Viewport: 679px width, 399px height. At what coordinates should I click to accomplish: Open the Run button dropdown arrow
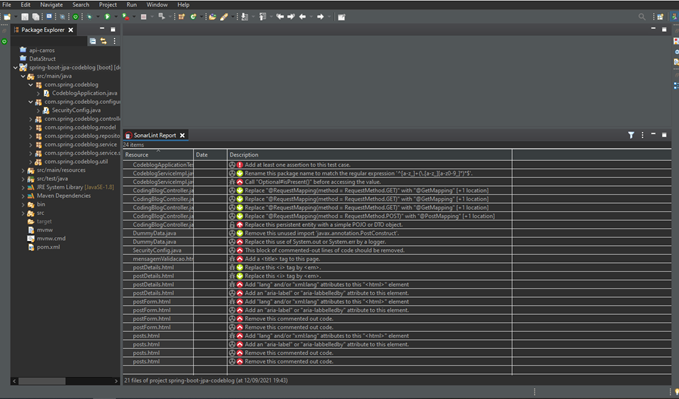click(x=116, y=17)
